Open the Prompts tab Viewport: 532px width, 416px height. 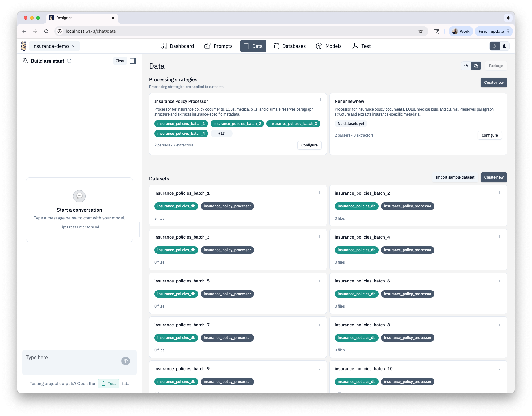pos(218,46)
